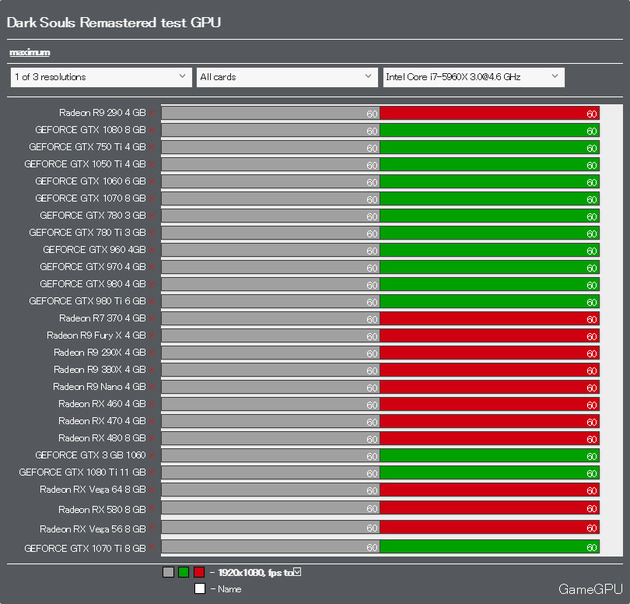Click the gray bar for Radeon RX 580 8 GB
The image size is (630, 604).
coord(271,508)
